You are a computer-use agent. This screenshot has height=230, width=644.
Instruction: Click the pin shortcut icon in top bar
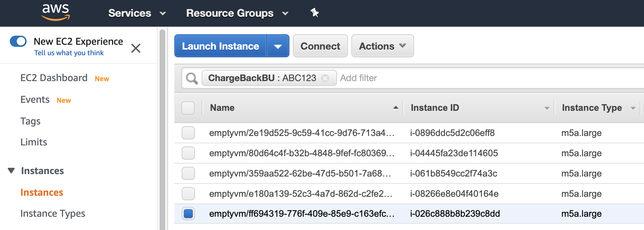tap(315, 13)
